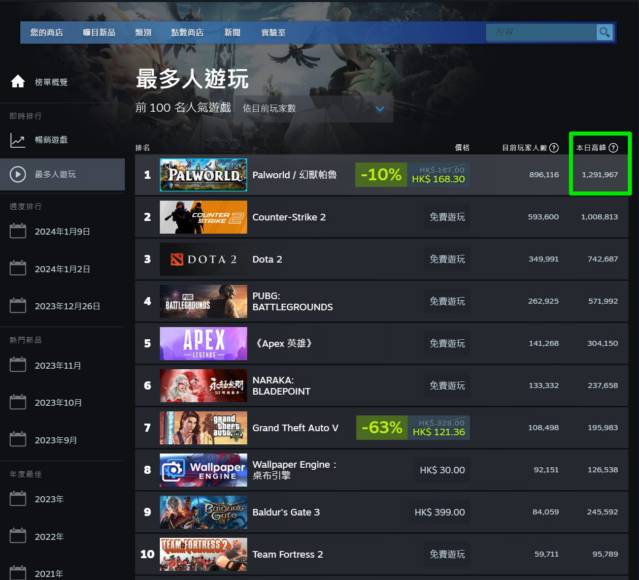Open 您的商店 menu in the store navigation

pos(46,32)
